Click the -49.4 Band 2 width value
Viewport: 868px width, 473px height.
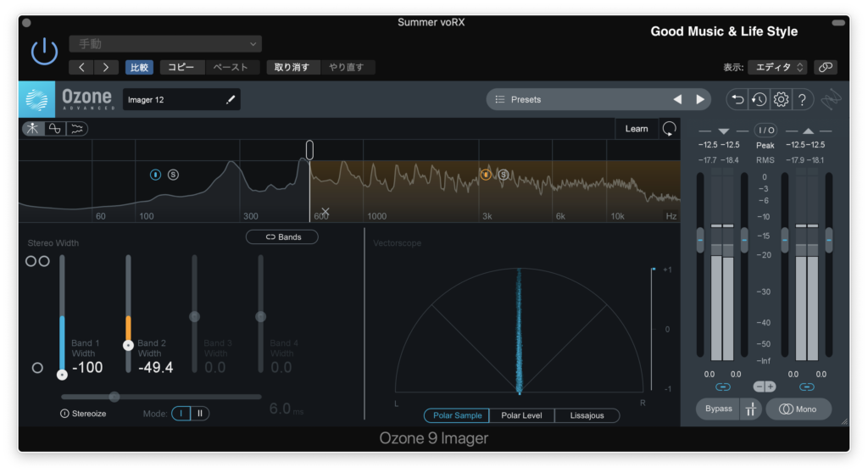click(156, 368)
